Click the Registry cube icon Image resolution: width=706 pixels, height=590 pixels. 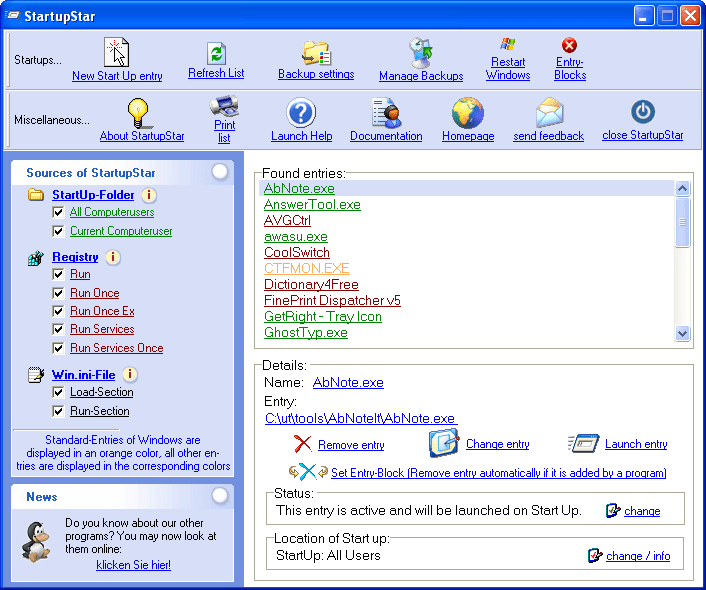pos(36,258)
